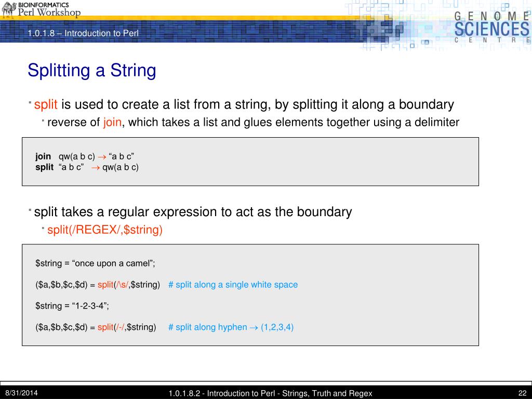Click the blue '(1,2,3,4)' result text
This screenshot has height=399, width=532.
pyautogui.click(x=277, y=327)
